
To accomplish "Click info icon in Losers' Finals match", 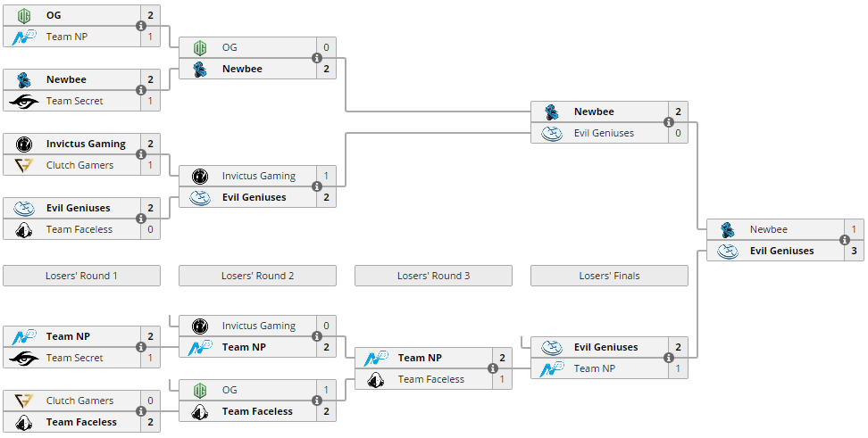I will point(669,358).
